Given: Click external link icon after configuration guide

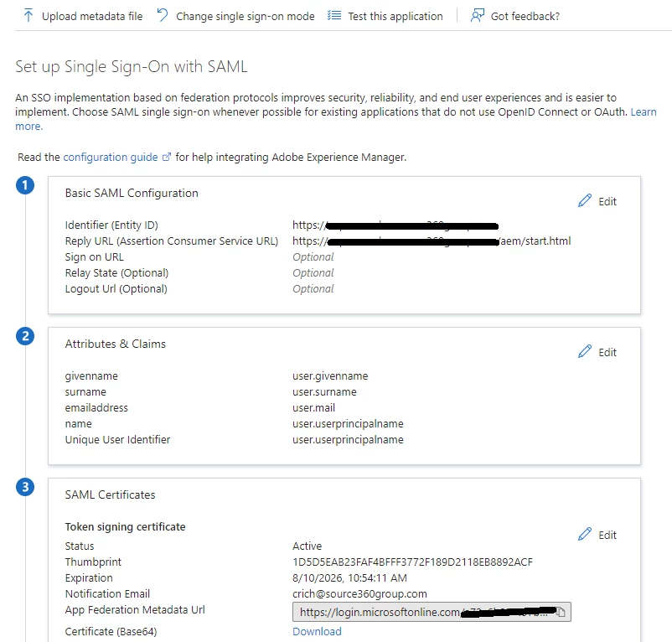Looking at the screenshot, I should click(x=167, y=158).
